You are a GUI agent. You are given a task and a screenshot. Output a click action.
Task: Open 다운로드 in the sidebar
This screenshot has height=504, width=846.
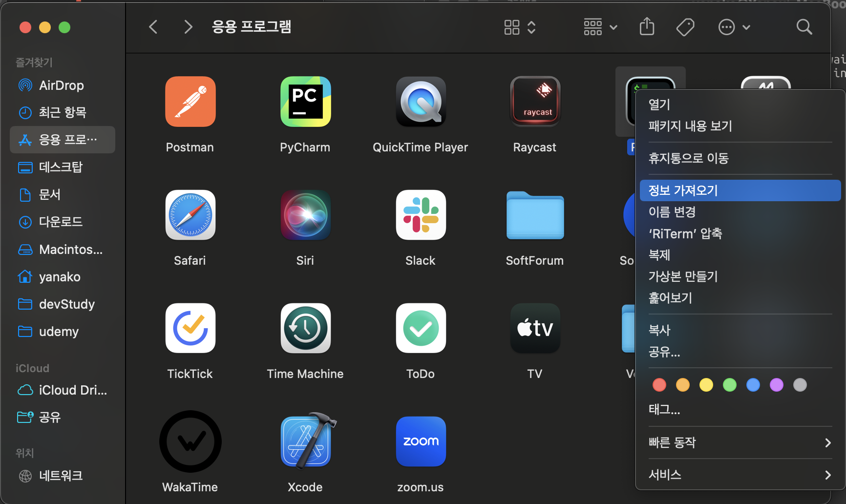pos(63,222)
